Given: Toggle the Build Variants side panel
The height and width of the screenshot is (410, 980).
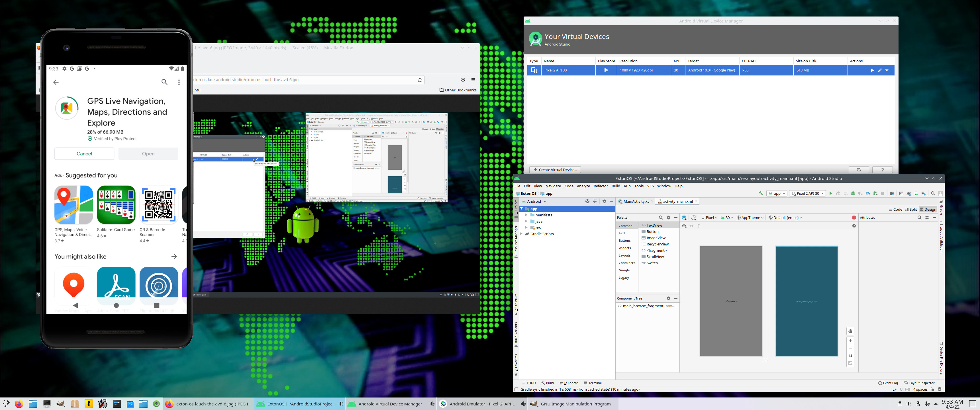Looking at the screenshot, I should click(x=516, y=335).
